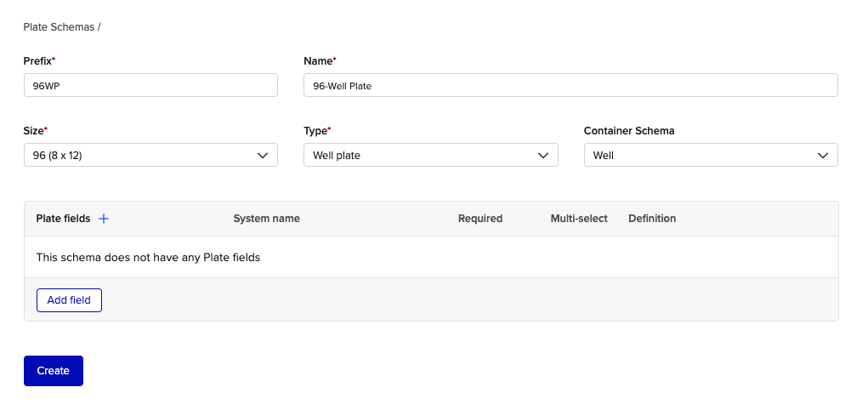Click the plus icon beside Plate fields

tap(104, 219)
